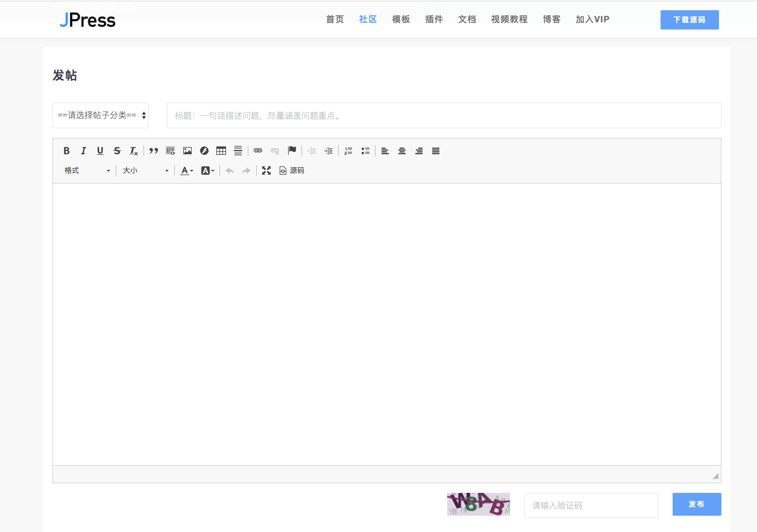Open the post category dropdown
This screenshot has height=532, width=757.
pos(101,115)
